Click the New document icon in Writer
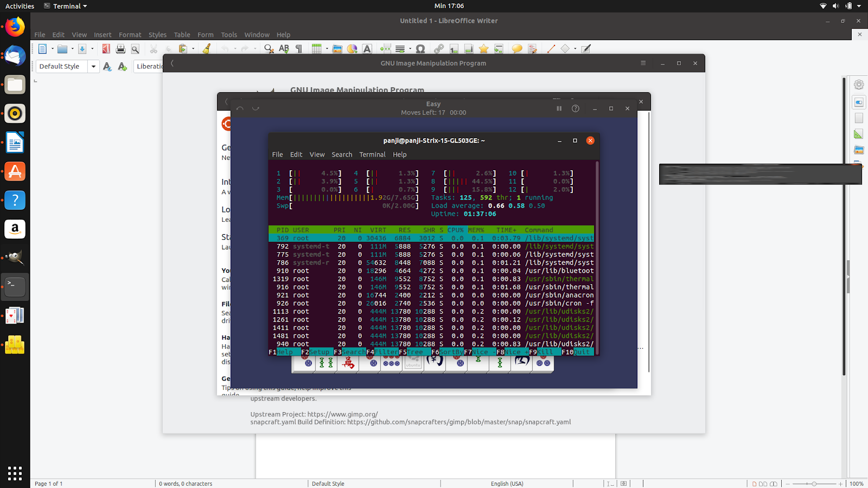The image size is (868, 488). 42,49
